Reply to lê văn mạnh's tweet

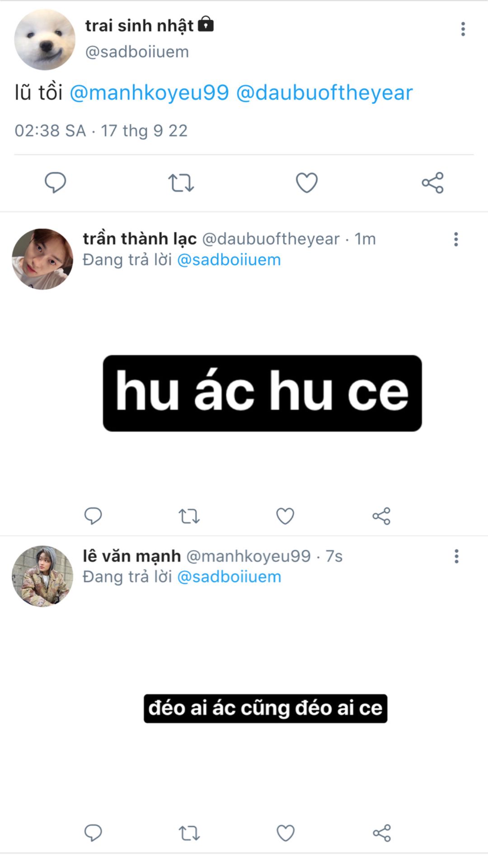93,833
